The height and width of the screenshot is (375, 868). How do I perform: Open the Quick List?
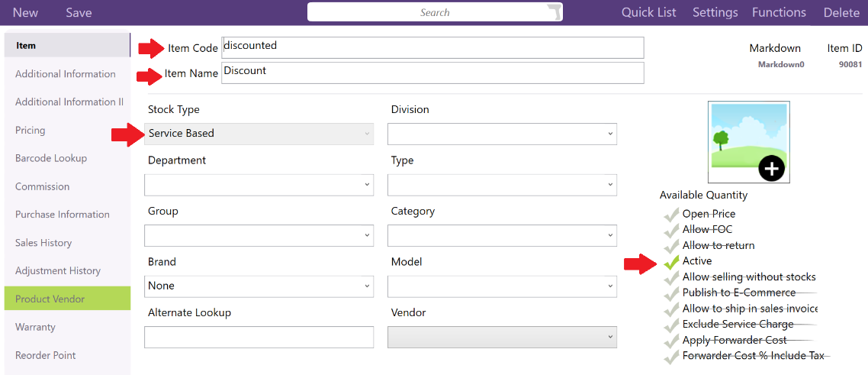pyautogui.click(x=648, y=12)
